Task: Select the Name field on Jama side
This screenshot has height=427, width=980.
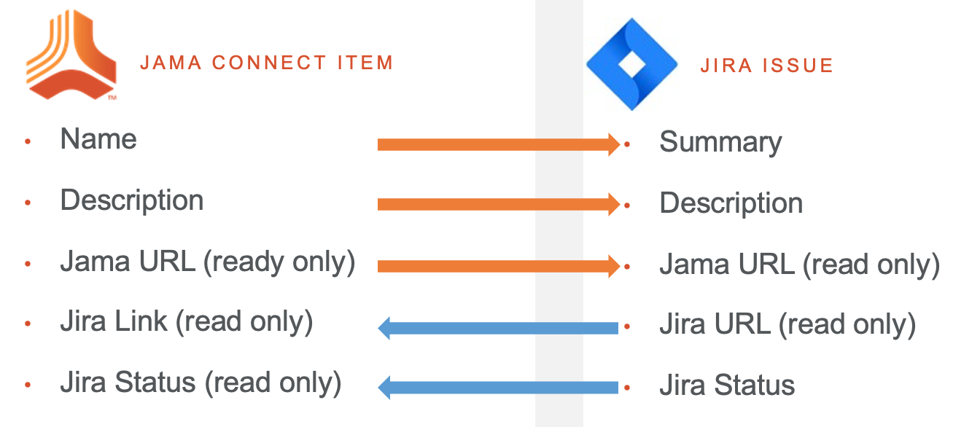Action: 98,138
